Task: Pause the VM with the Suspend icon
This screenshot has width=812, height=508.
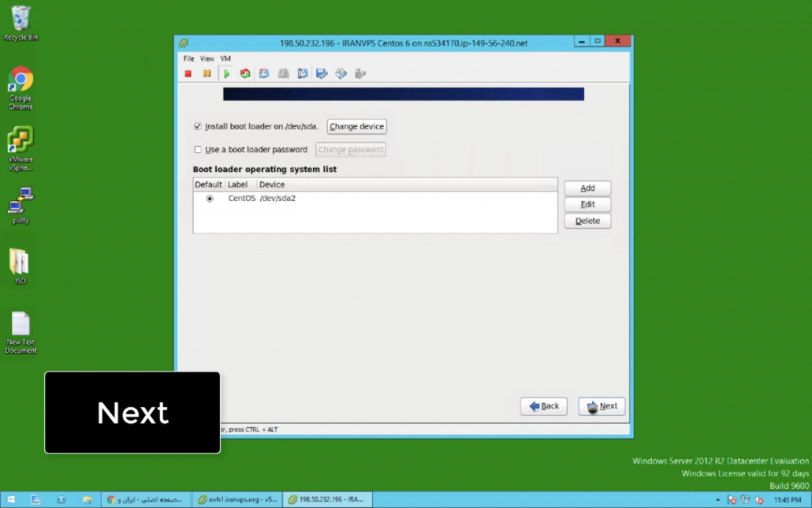Action: tap(207, 74)
